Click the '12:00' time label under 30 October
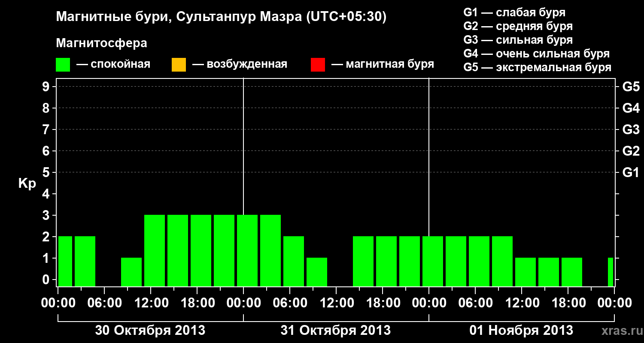 click(151, 303)
